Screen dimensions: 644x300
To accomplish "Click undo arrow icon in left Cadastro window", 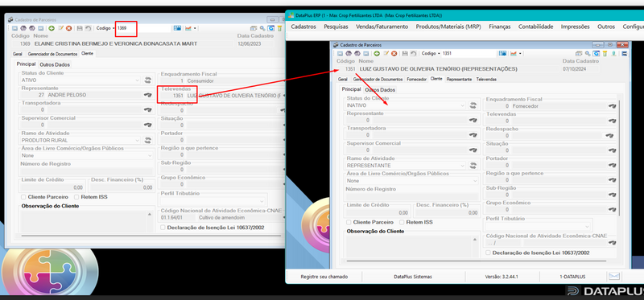I will 88,28.
